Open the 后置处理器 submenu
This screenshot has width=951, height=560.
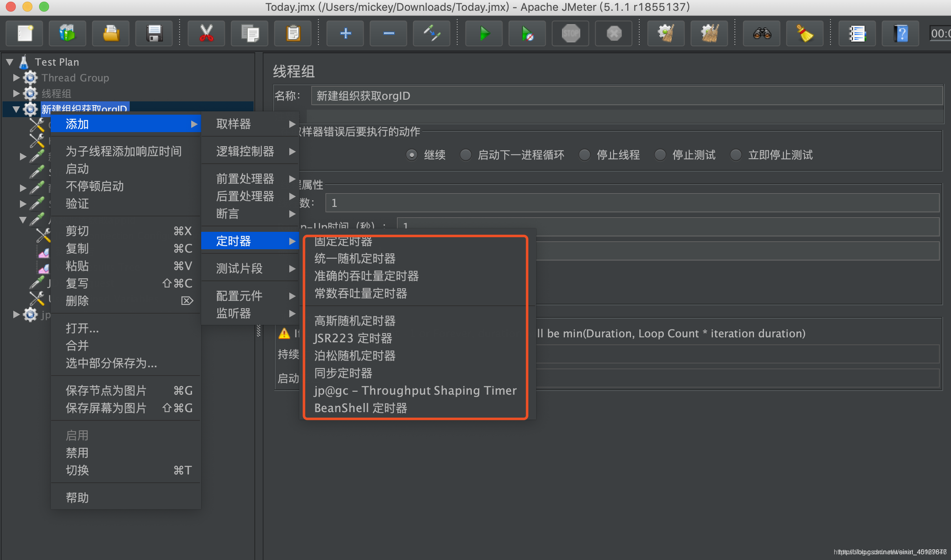pos(250,196)
